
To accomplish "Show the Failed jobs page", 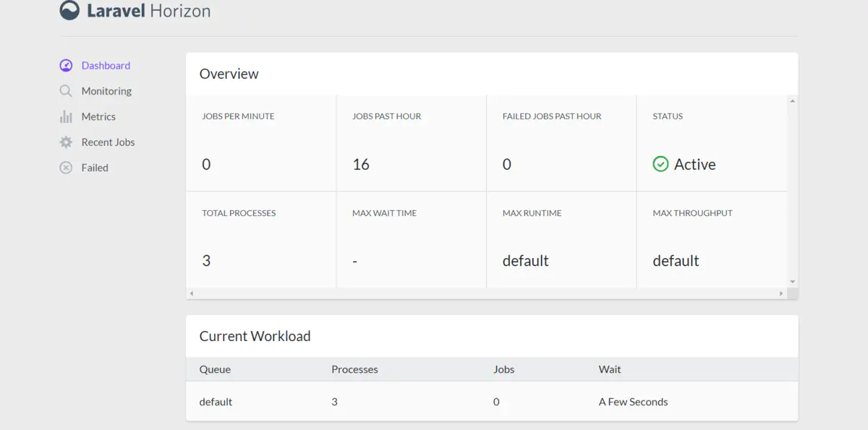I will (95, 168).
